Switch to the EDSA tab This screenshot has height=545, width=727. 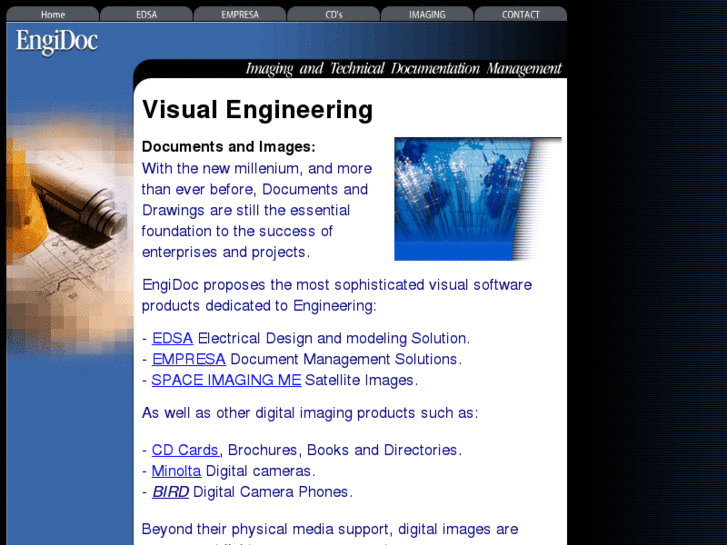(x=146, y=14)
